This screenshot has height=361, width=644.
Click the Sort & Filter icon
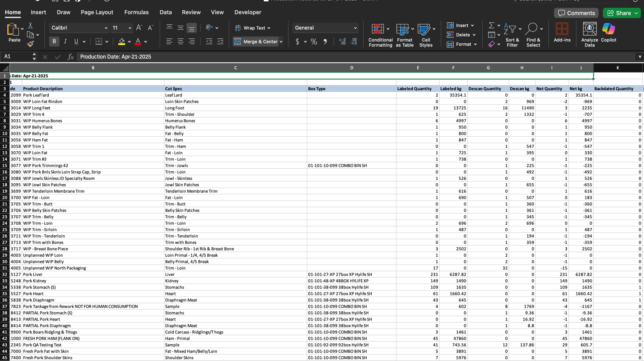(x=512, y=34)
